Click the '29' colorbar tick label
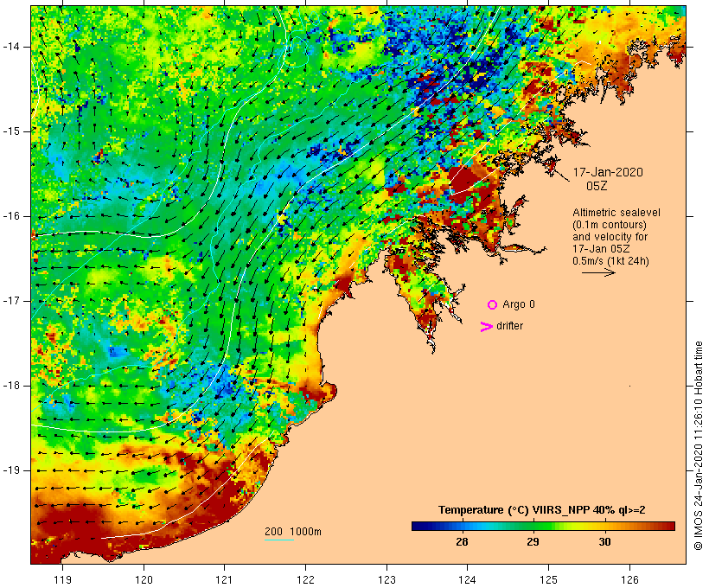 [533, 541]
